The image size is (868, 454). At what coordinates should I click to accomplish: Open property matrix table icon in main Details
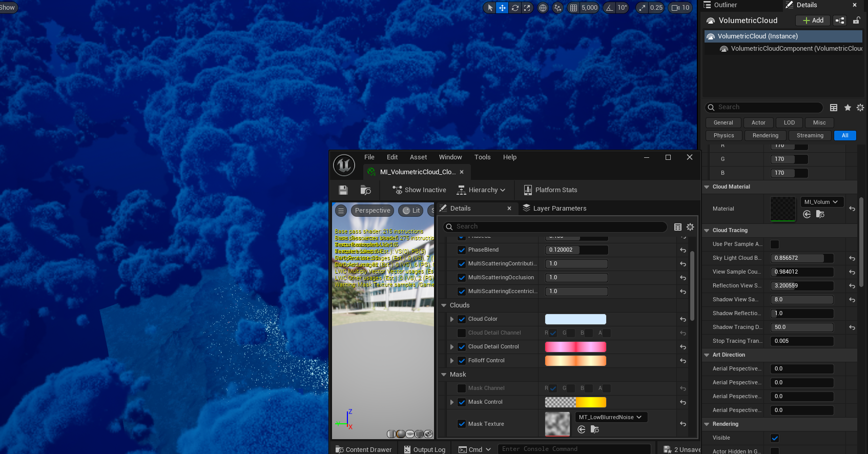834,108
